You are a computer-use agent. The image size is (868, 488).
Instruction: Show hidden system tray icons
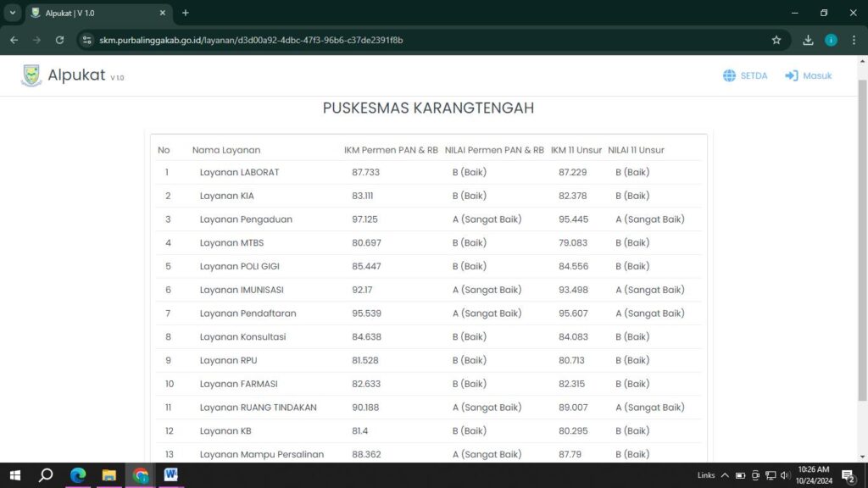[x=725, y=475]
